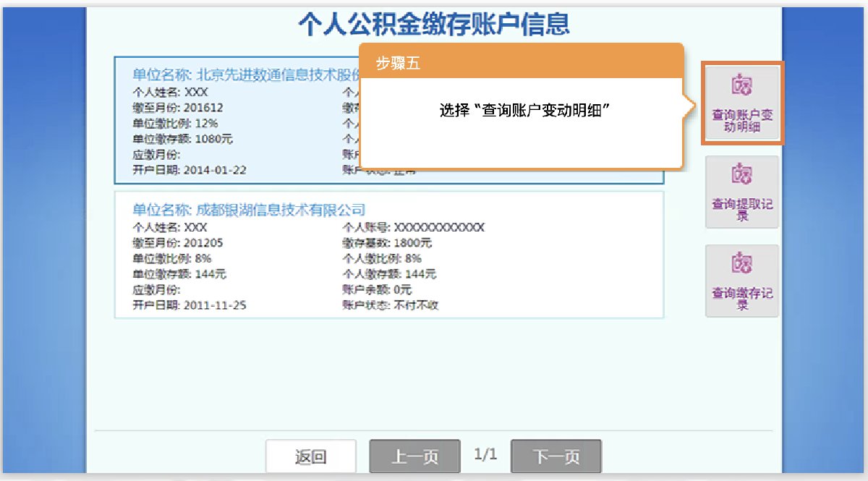Click 缴至月份: 201205 in Chengdu card
Image resolution: width=868 pixels, height=481 pixels.
(178, 243)
